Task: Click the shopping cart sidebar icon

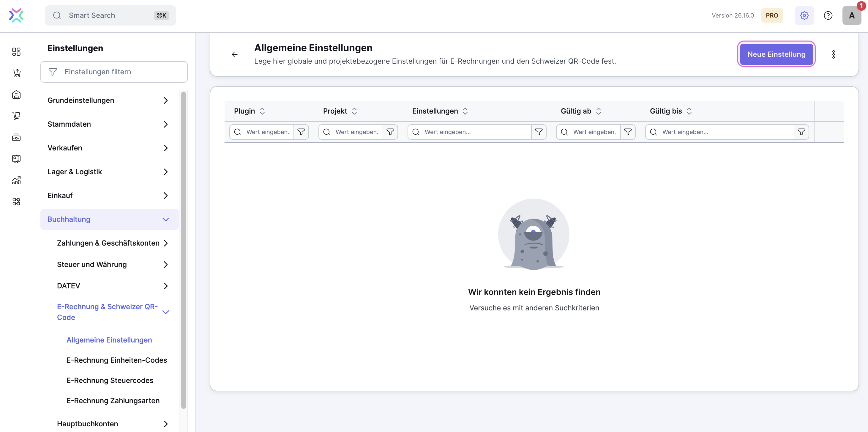Action: tap(16, 73)
